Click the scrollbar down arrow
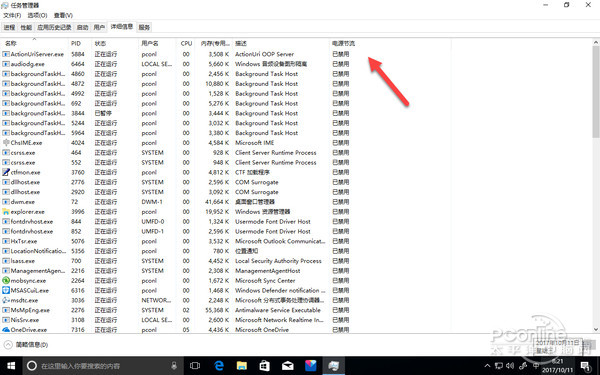The image size is (600, 375). [596, 329]
